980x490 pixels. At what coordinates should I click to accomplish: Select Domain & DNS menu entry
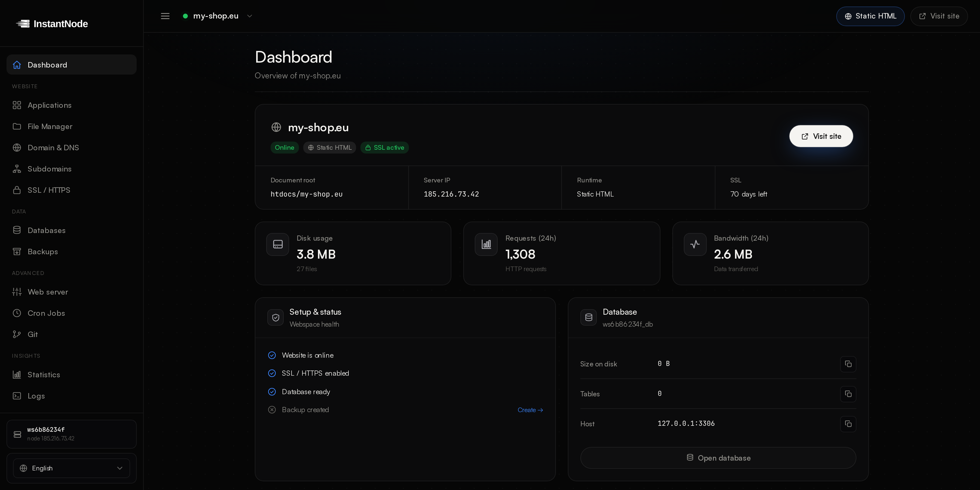coord(72,148)
